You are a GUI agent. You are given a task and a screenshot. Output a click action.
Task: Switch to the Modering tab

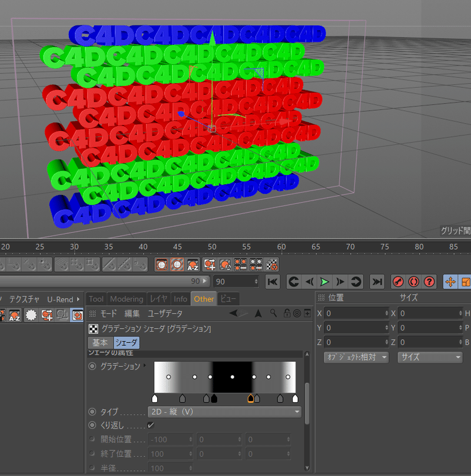[127, 299]
